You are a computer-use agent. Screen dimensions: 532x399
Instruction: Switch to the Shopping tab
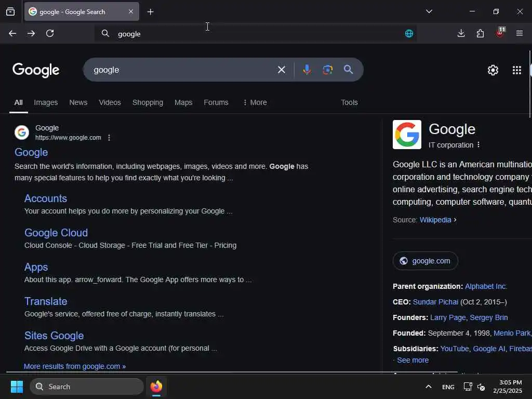[x=148, y=102]
